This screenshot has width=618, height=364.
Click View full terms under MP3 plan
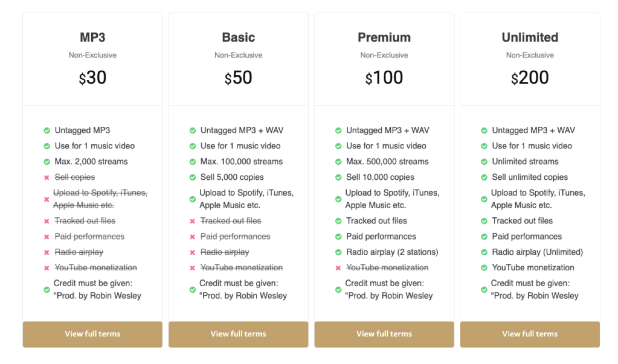click(93, 334)
